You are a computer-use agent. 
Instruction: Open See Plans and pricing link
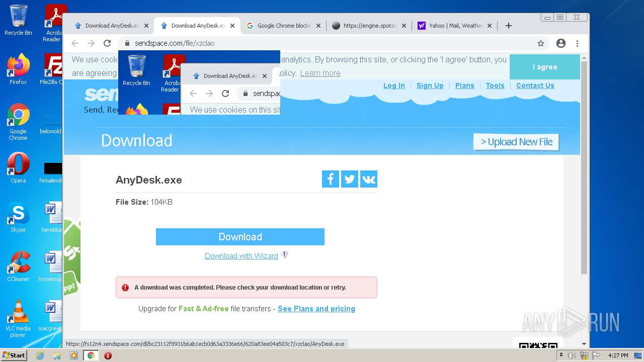[x=316, y=309]
